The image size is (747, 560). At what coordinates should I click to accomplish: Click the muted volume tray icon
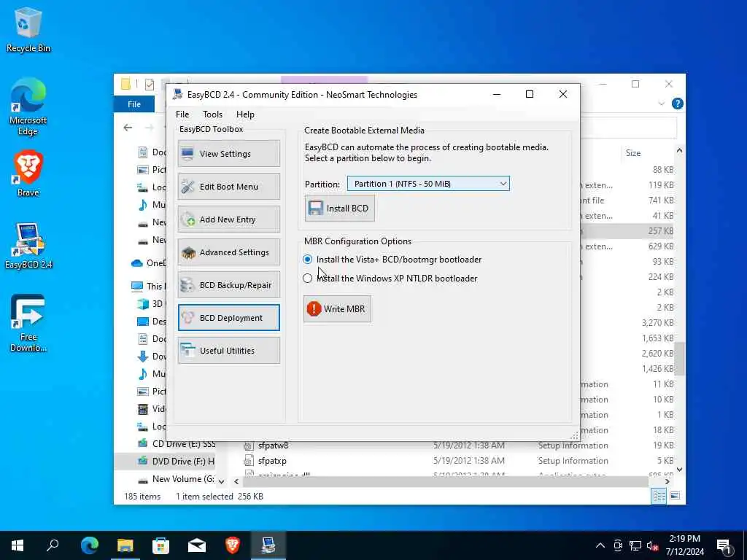click(x=653, y=545)
